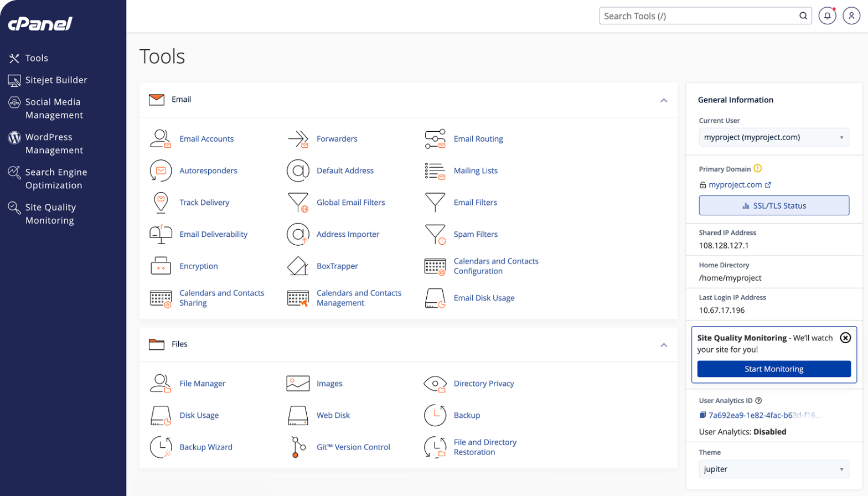Open the Current User dropdown
The width and height of the screenshot is (868, 496).
(x=774, y=137)
